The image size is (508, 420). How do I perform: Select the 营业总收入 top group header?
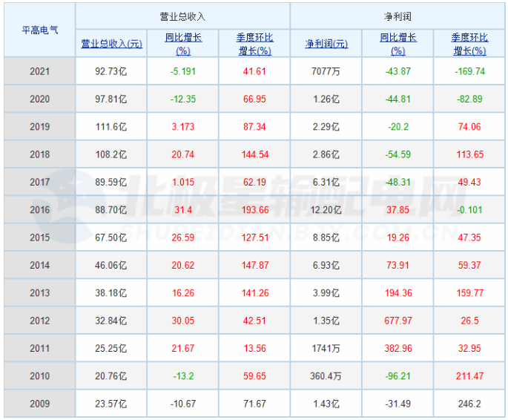point(182,16)
